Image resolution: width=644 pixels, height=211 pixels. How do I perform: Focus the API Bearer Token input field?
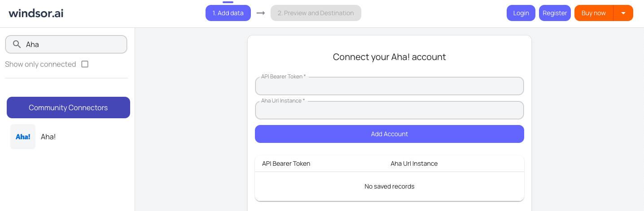pos(389,86)
